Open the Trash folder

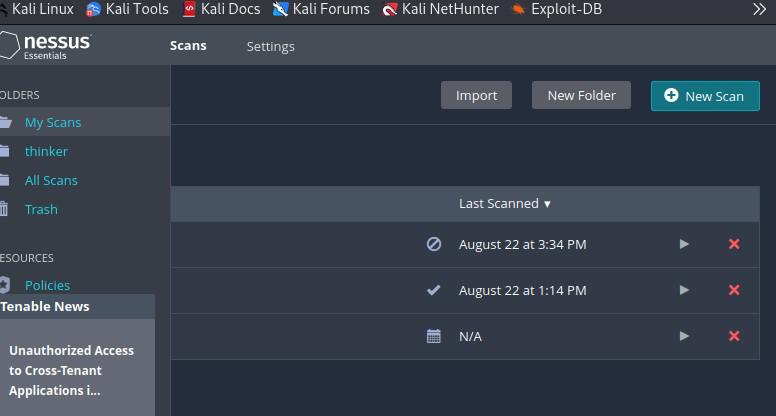41,209
